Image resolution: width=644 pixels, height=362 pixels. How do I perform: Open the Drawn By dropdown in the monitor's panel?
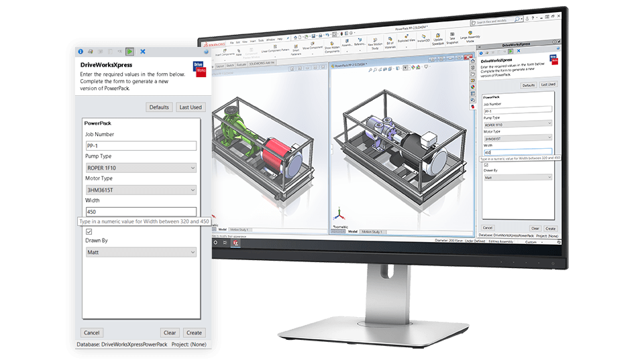pyautogui.click(x=517, y=177)
